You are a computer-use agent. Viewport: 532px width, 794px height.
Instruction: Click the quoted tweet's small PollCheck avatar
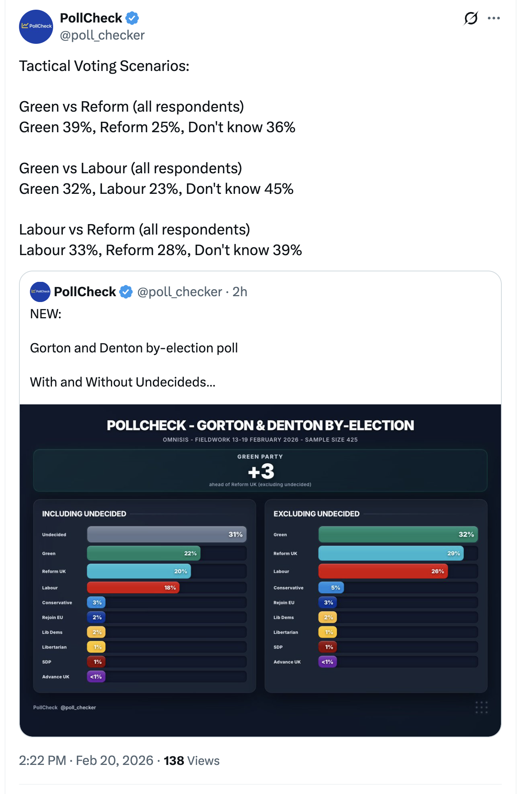click(40, 292)
